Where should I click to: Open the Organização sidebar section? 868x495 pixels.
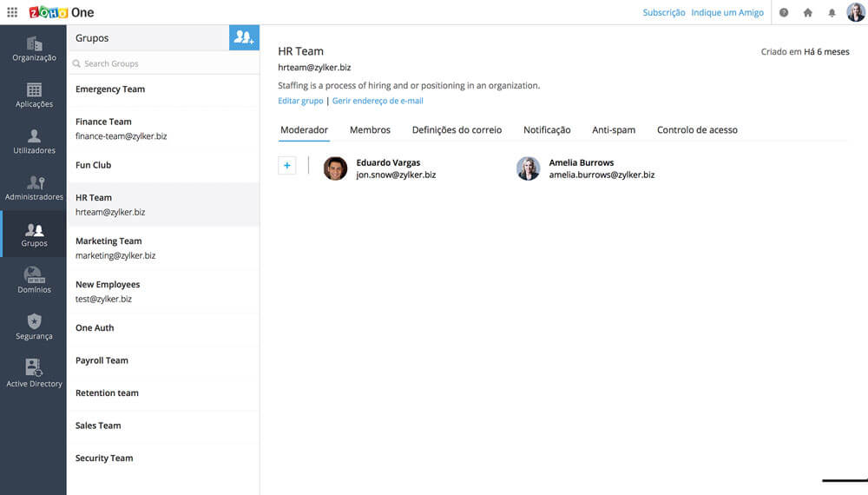(34, 49)
